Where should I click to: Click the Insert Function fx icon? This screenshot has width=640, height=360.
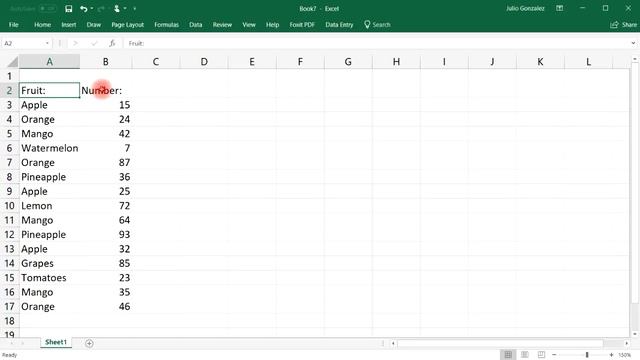click(112, 43)
